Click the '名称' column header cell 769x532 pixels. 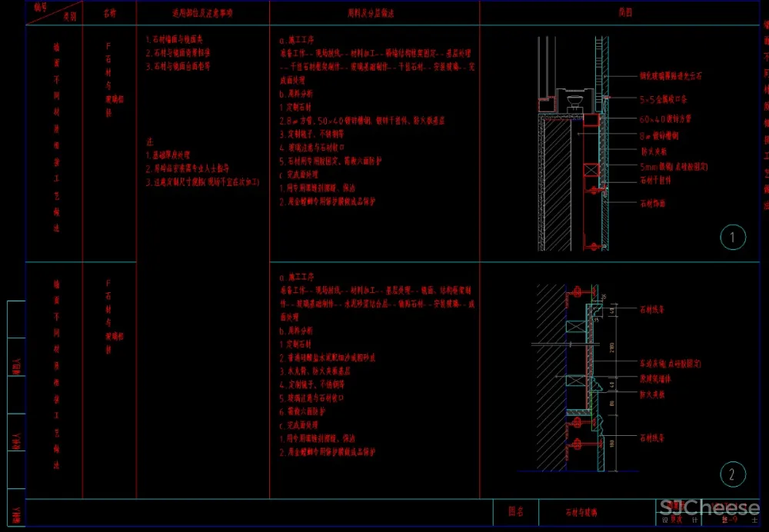click(110, 14)
